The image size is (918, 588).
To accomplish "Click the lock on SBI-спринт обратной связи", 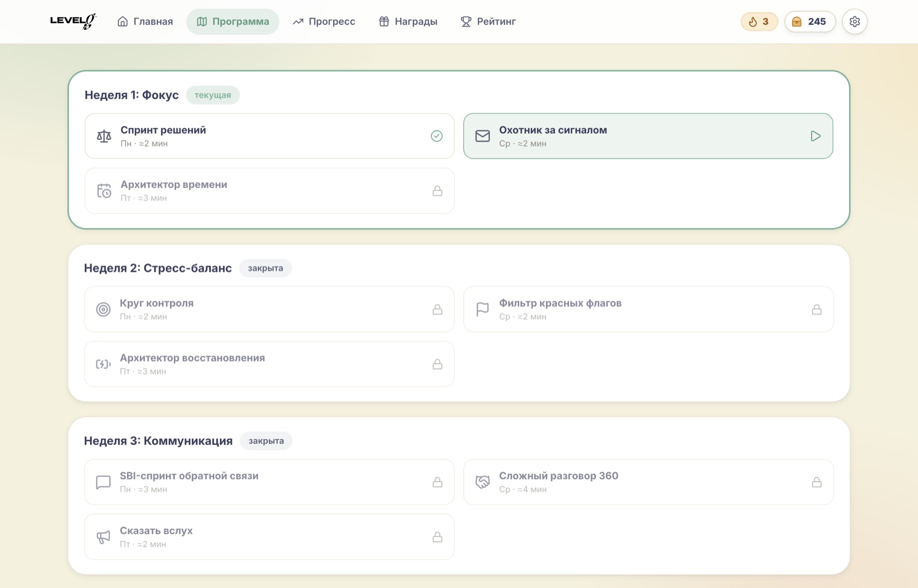I will point(437,482).
